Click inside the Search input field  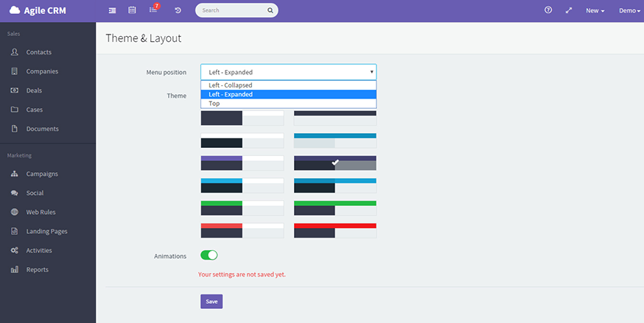[x=232, y=10]
